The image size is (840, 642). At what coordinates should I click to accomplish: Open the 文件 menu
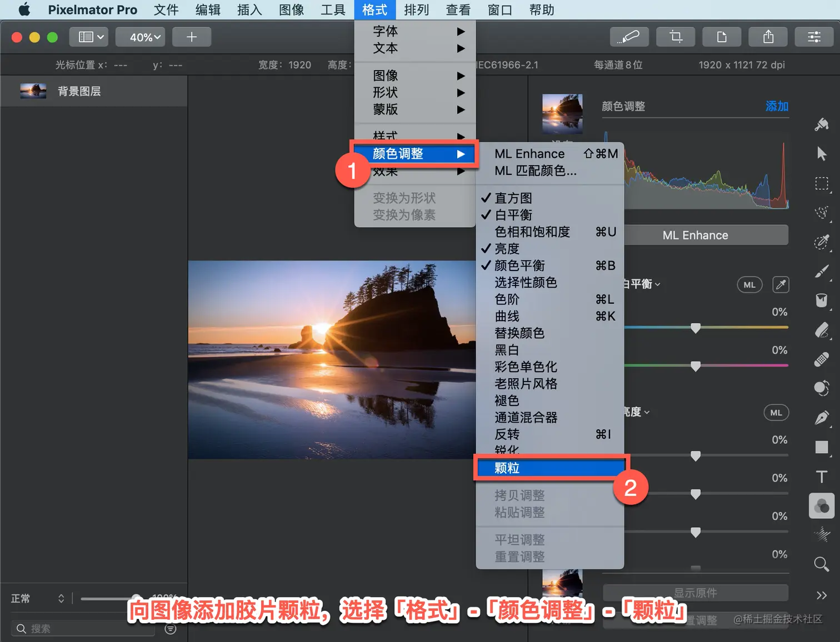(x=166, y=9)
